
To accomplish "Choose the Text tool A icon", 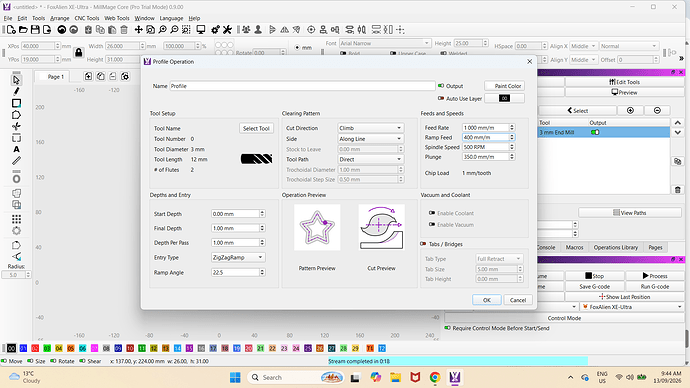I will 16,150.
